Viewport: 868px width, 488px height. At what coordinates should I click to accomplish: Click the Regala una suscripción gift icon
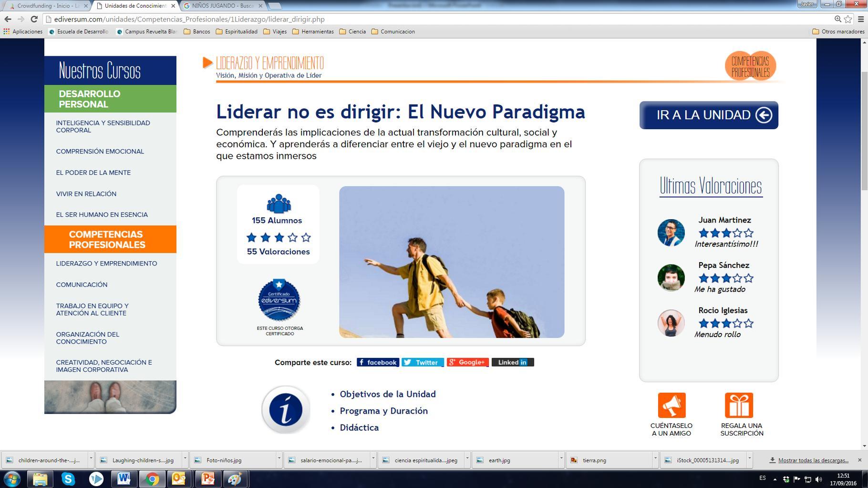click(739, 405)
